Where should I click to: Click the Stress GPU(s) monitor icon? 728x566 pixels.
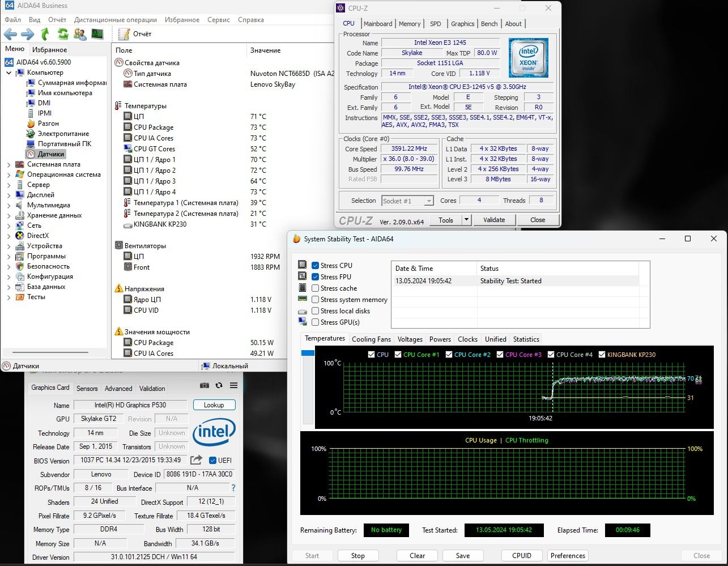[x=302, y=322]
